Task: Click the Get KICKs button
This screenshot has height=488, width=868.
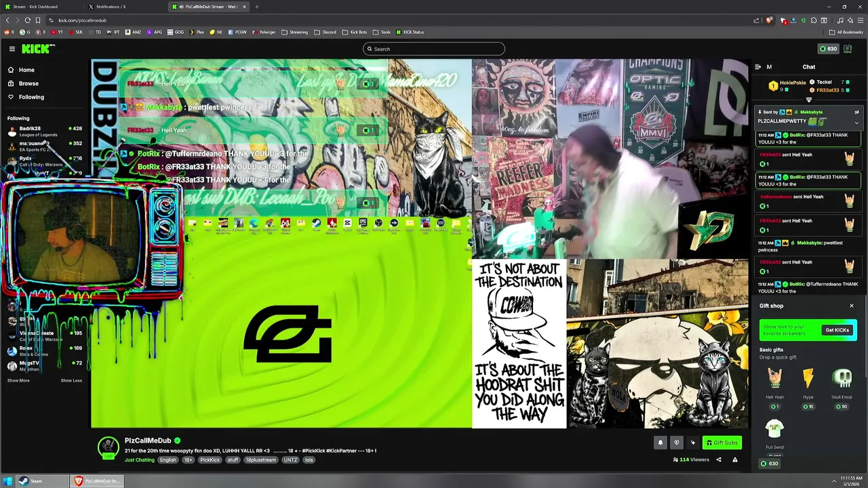Action: pos(837,330)
